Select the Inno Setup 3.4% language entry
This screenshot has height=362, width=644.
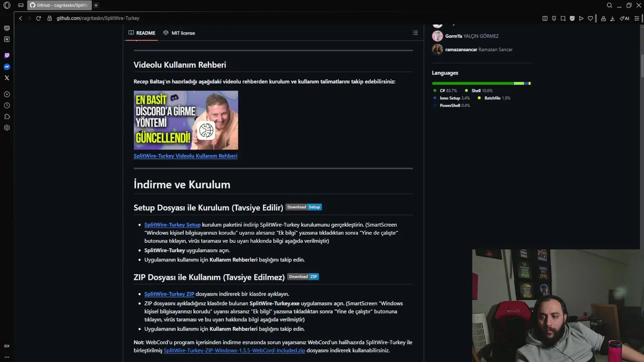coord(451,98)
